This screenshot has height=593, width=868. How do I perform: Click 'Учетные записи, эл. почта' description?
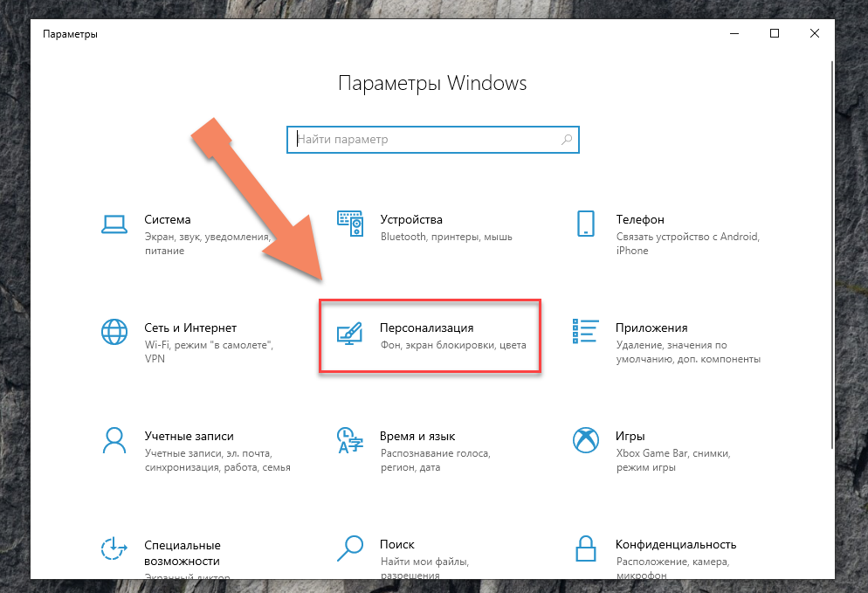(217, 460)
